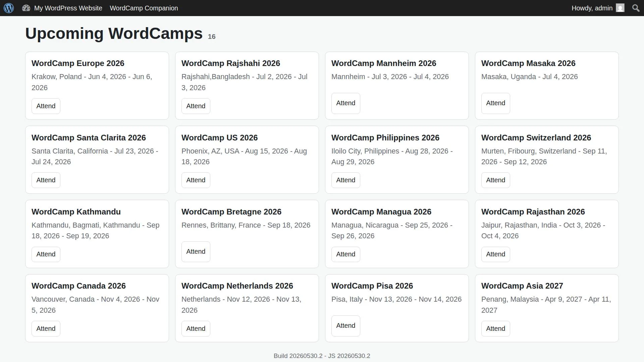Attend WordCamp Bretagne 2026
Screen dimensions: 644x362
pyautogui.click(x=196, y=251)
